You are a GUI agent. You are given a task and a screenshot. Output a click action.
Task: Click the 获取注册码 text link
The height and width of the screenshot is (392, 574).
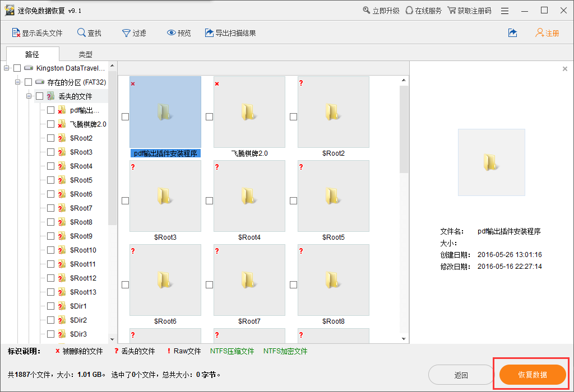pos(474,11)
